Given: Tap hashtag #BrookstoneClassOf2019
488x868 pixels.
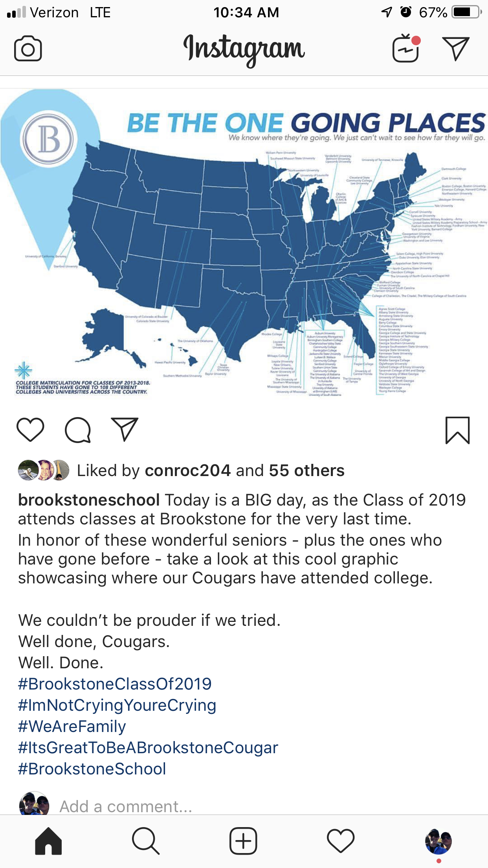Looking at the screenshot, I should click(x=115, y=684).
